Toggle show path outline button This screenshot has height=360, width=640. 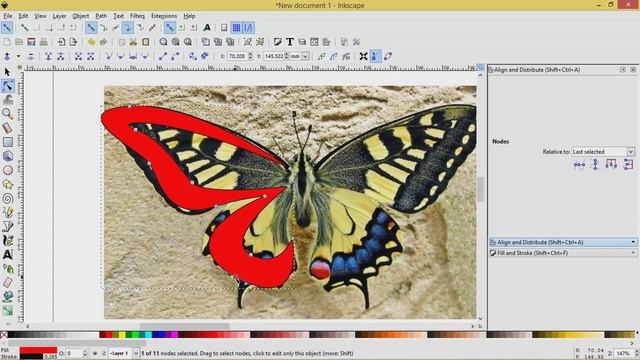click(x=388, y=56)
